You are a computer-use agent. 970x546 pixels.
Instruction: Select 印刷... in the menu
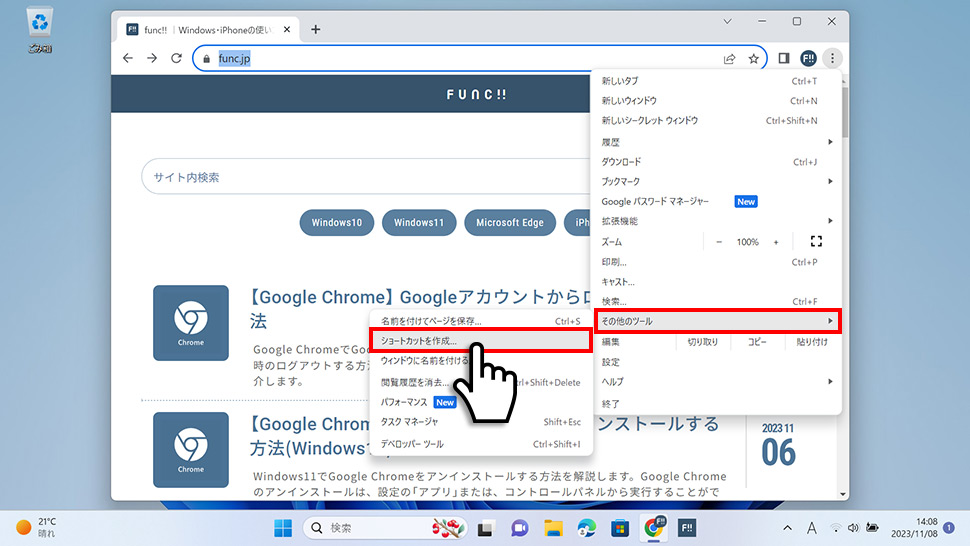(x=716, y=262)
